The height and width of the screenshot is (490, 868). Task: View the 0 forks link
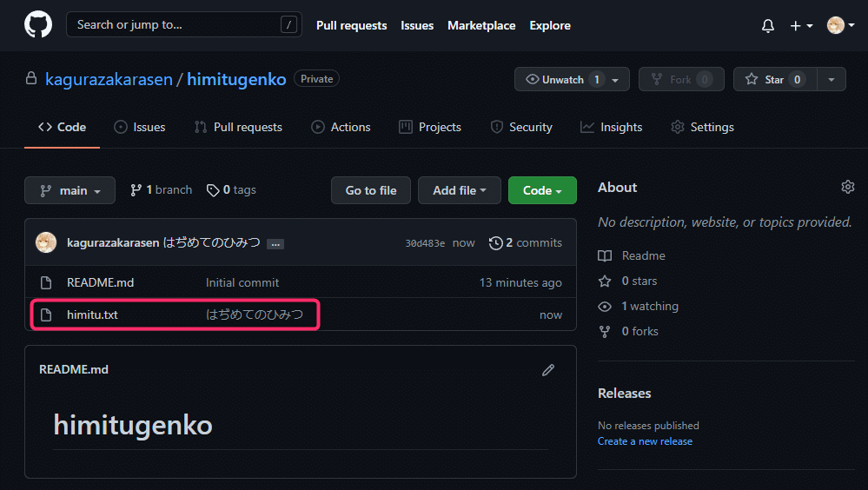[628, 331]
